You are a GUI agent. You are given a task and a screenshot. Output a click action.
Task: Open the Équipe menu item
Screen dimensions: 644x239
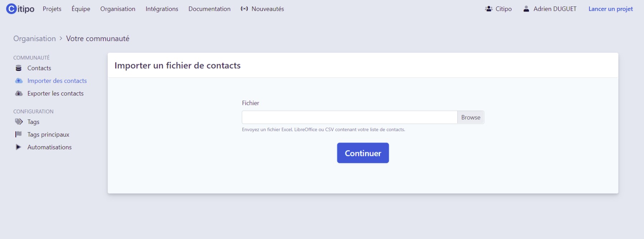click(x=81, y=9)
